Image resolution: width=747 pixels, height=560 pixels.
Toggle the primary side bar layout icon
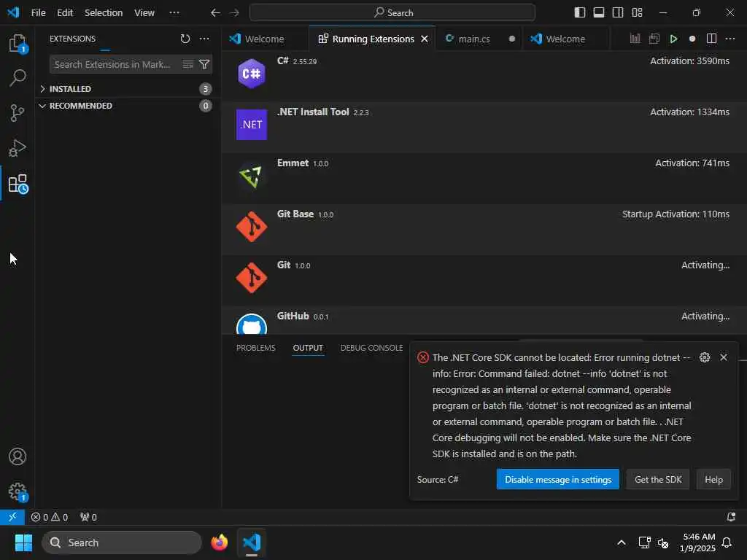pos(579,12)
